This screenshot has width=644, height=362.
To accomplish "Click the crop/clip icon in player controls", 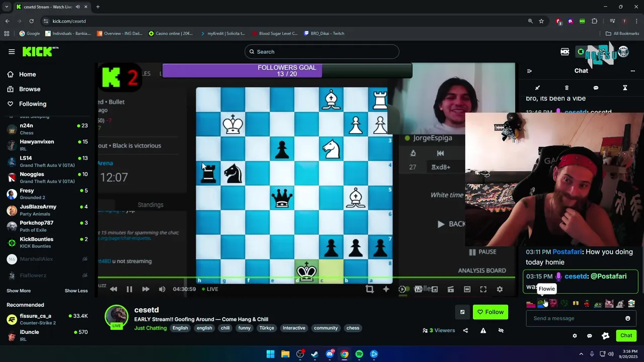I will tap(370, 289).
